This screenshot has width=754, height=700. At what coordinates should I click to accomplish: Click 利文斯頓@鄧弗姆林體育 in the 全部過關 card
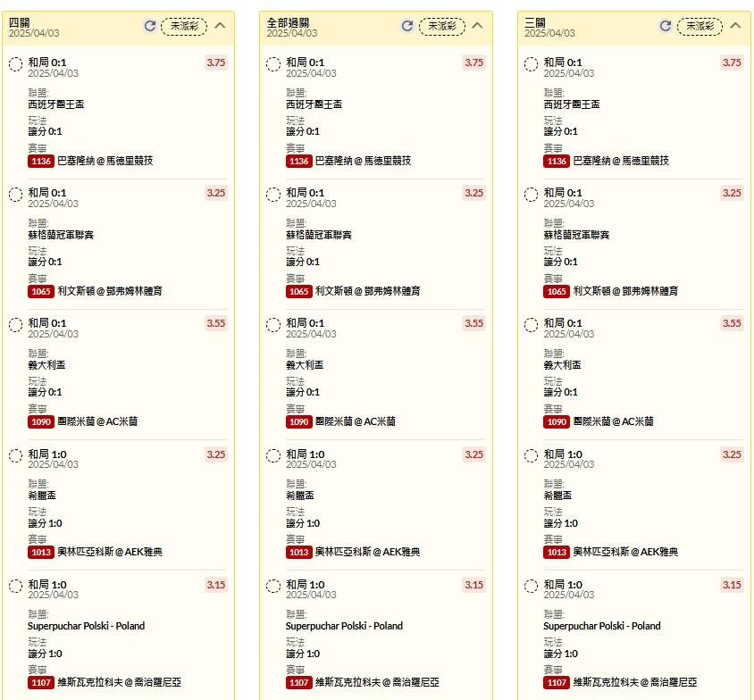coord(368,291)
